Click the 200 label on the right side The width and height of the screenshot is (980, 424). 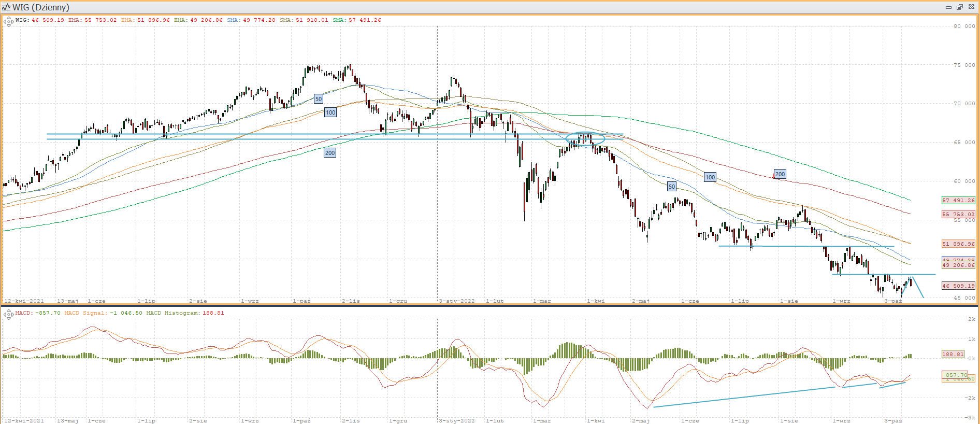click(x=780, y=174)
